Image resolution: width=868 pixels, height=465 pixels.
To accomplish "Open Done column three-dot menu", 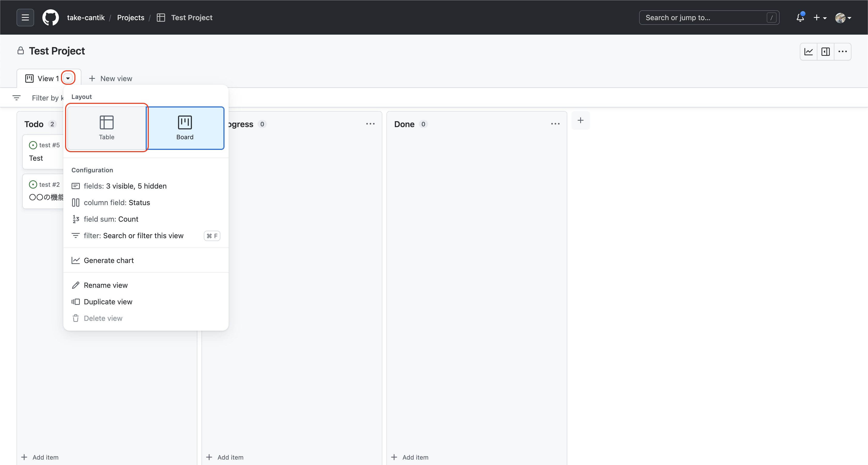I will (x=555, y=124).
